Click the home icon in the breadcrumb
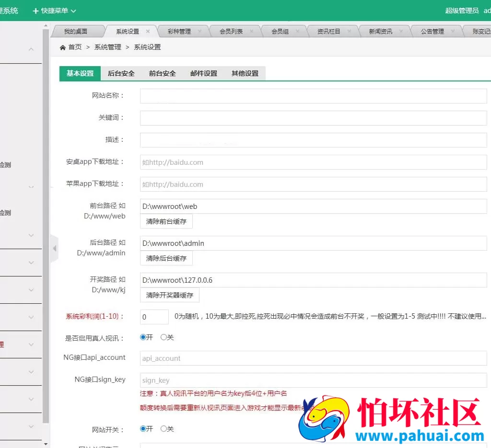 click(x=63, y=46)
